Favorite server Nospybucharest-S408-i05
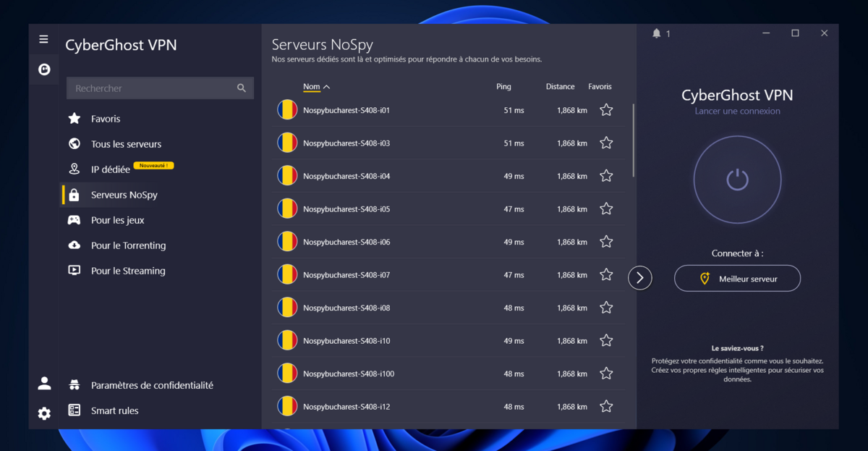The image size is (868, 451). point(606,209)
